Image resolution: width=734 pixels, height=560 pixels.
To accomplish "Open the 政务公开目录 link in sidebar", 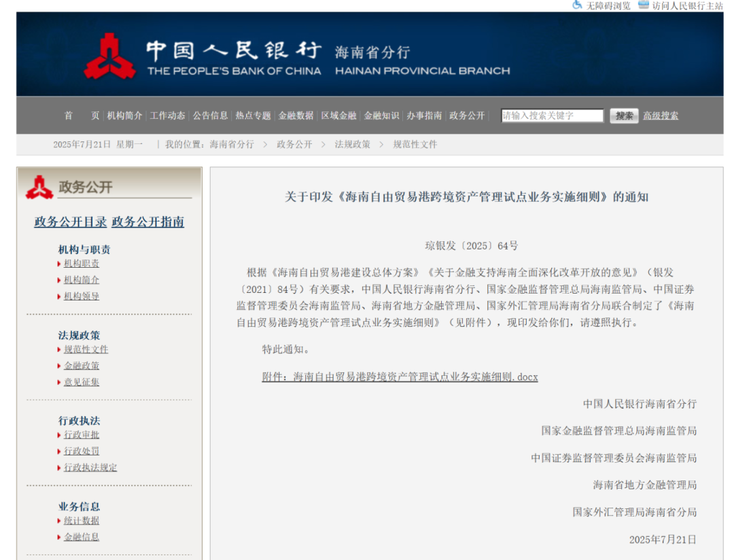I will (70, 222).
